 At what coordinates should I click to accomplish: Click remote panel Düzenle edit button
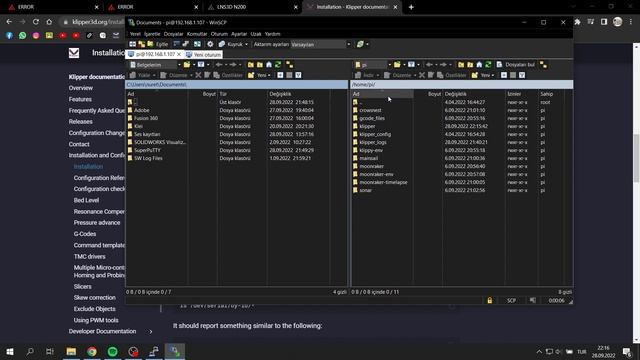[399, 75]
